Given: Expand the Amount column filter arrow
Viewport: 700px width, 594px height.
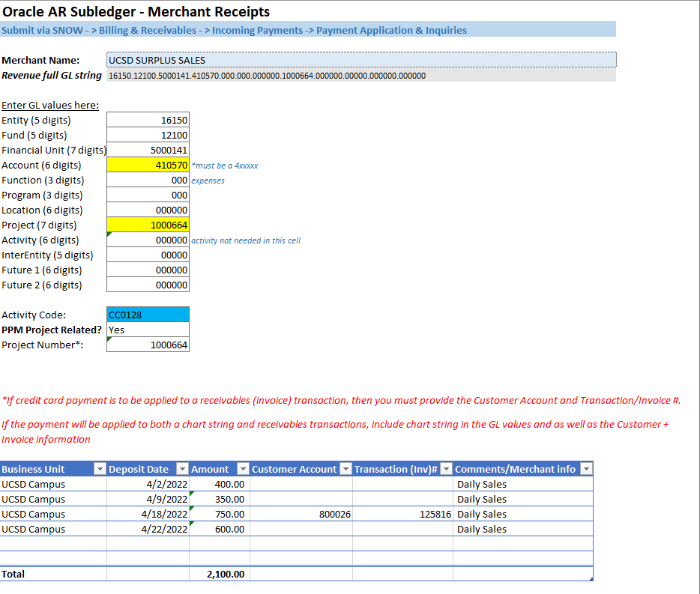Looking at the screenshot, I should click(x=241, y=469).
